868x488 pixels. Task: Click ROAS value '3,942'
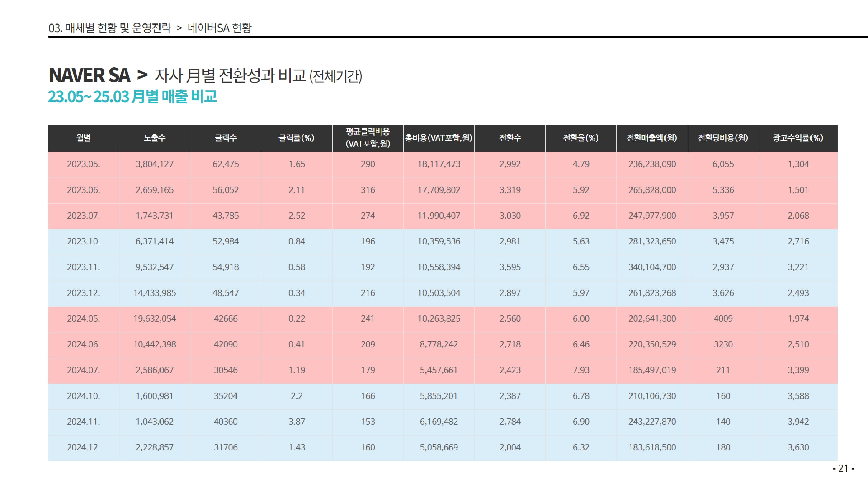798,422
